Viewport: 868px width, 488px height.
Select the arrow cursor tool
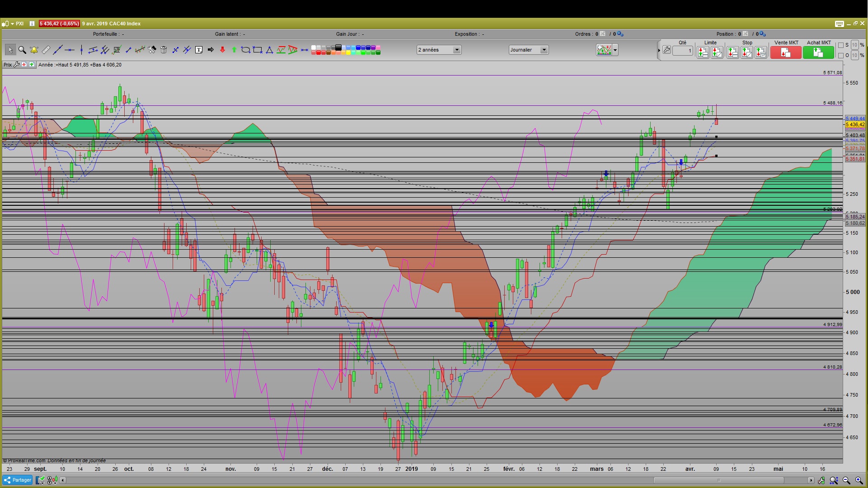10,50
